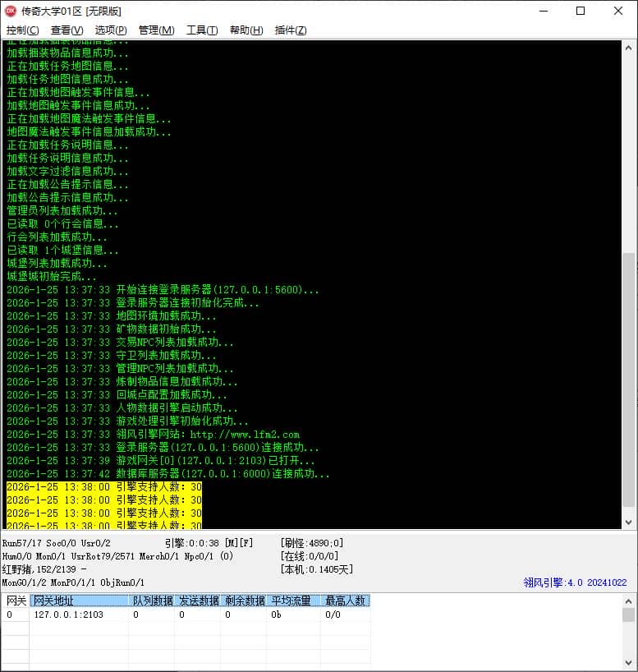638x672 pixels.
Task: Click log scrollbar up arrow
Action: (628, 48)
